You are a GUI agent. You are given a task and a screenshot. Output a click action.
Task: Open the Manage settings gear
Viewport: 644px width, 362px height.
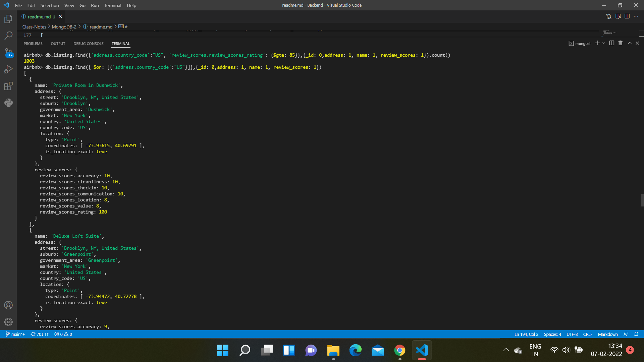(x=8, y=322)
